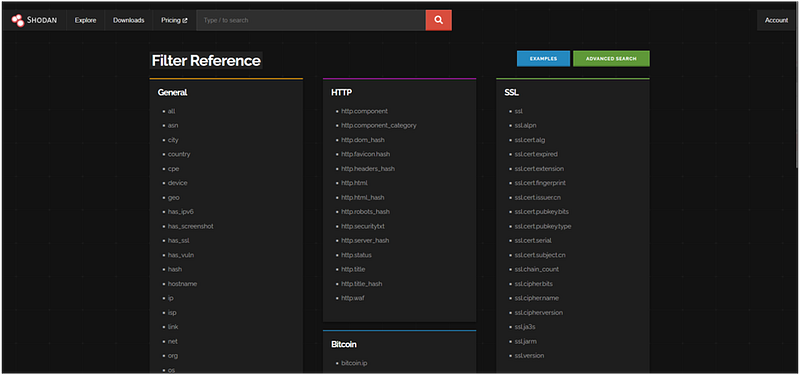
Task: Select the "bitcoin.ip" filter
Action: tap(354, 363)
